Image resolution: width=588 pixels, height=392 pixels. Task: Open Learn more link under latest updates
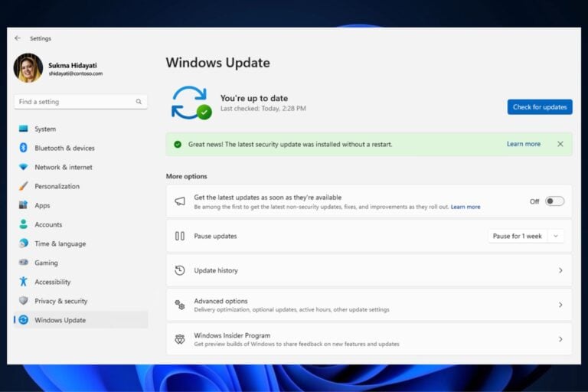click(x=465, y=207)
